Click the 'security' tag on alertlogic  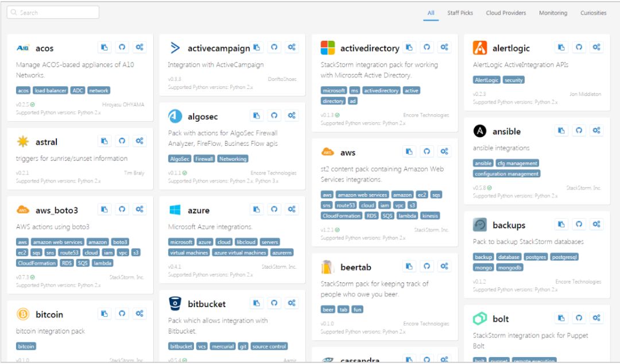point(514,80)
